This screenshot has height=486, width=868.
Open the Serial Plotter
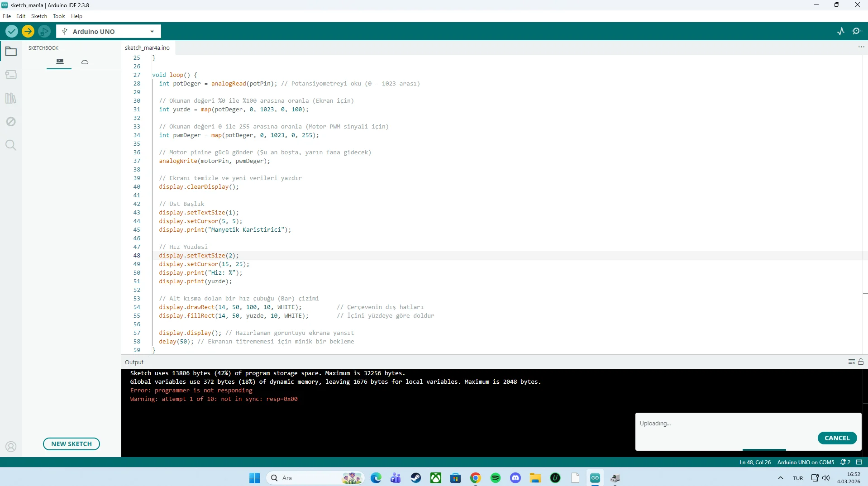coord(841,31)
